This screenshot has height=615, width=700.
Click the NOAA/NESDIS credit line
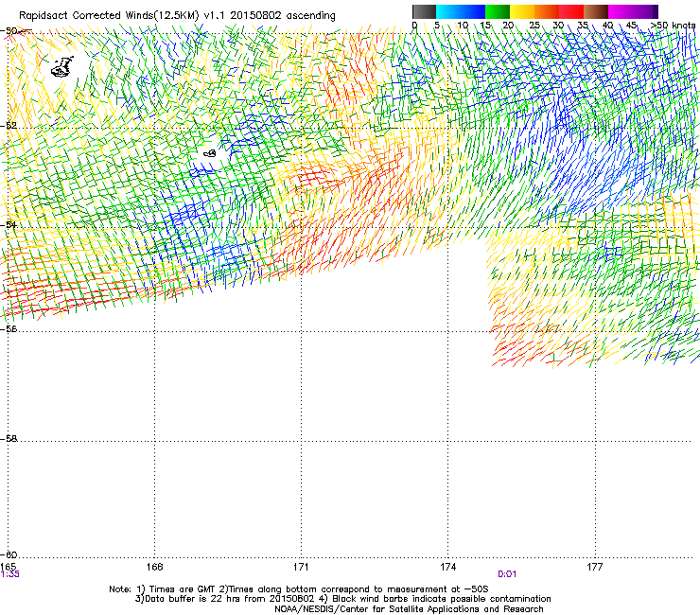(x=409, y=609)
